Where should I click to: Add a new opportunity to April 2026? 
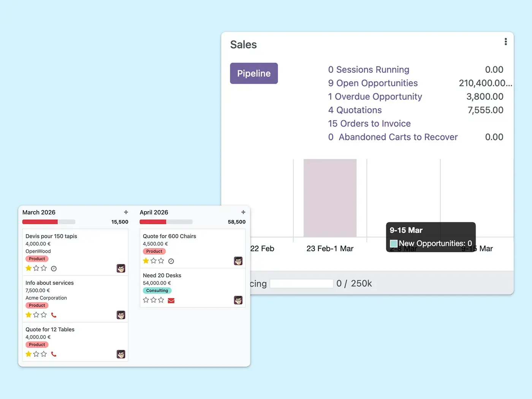click(x=243, y=212)
